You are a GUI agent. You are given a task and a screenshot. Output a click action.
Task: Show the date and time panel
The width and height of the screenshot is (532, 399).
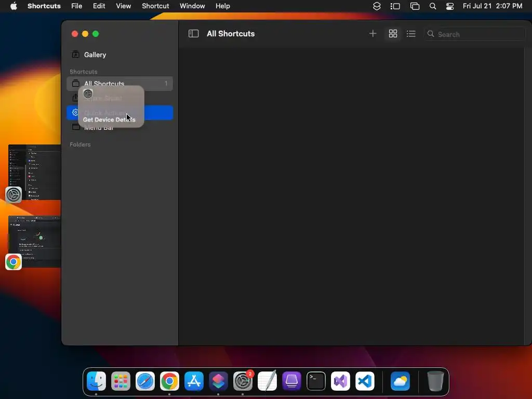tap(493, 6)
